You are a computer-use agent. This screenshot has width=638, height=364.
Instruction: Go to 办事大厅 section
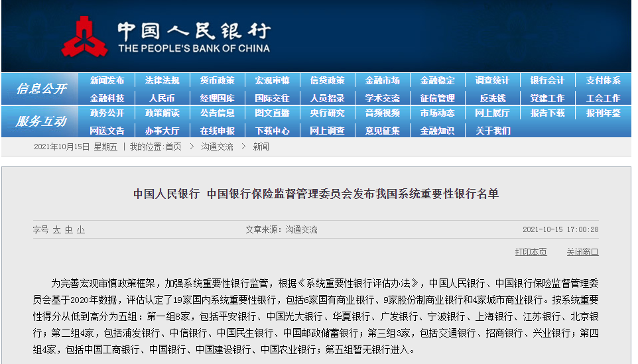click(x=162, y=131)
